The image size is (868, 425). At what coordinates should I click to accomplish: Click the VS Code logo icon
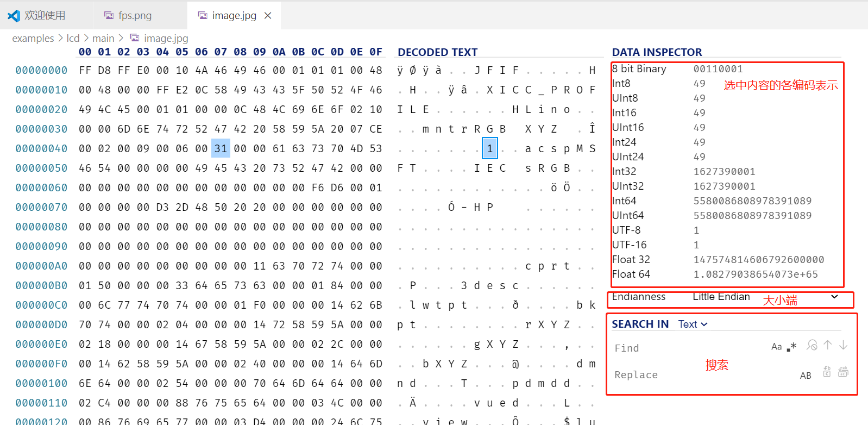(14, 16)
